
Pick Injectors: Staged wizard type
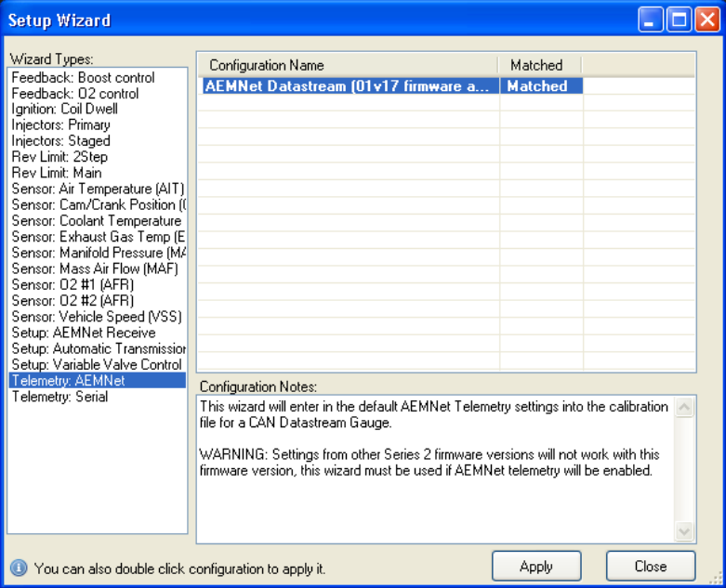[x=60, y=141]
